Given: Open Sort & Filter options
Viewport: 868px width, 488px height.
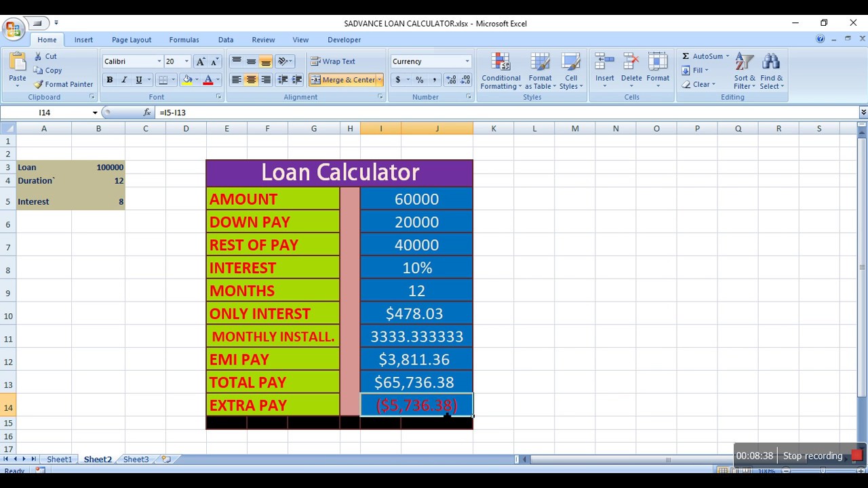Looking at the screenshot, I should (744, 71).
